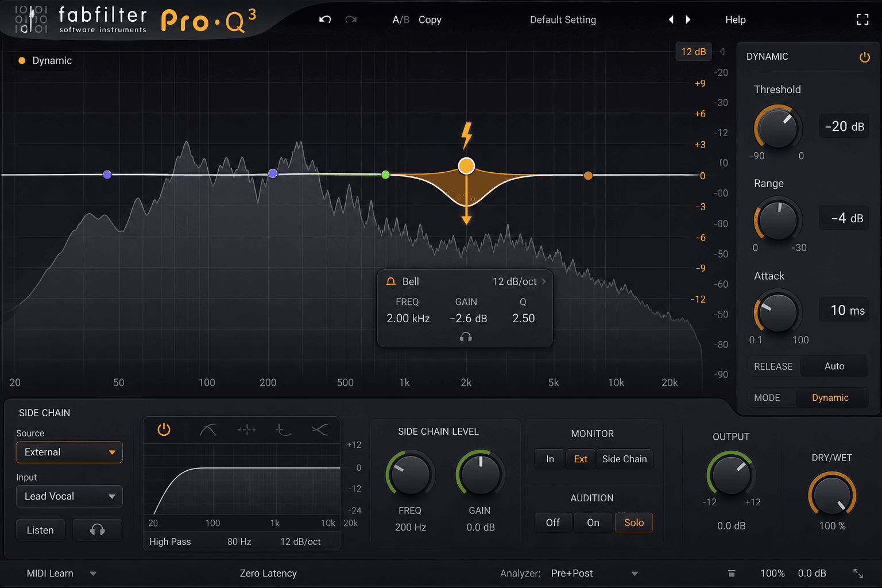
Task: Click the 2.00 kHz frequency value
Action: (408, 318)
